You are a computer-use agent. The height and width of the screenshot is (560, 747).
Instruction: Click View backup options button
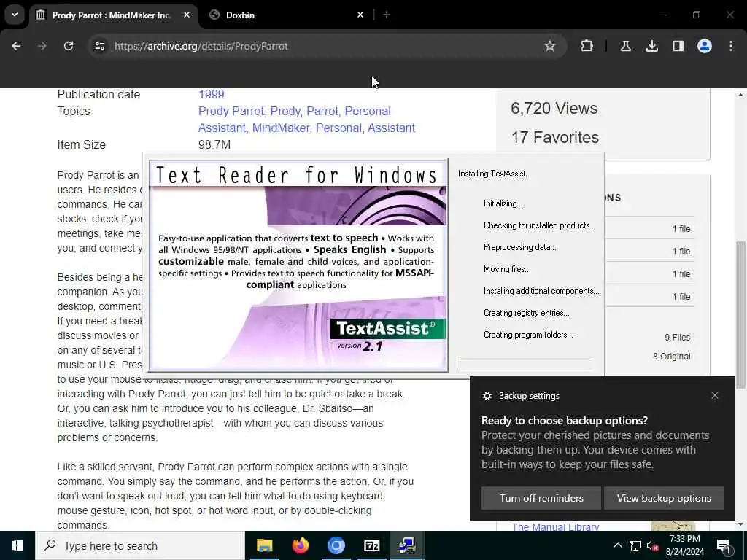click(x=664, y=498)
